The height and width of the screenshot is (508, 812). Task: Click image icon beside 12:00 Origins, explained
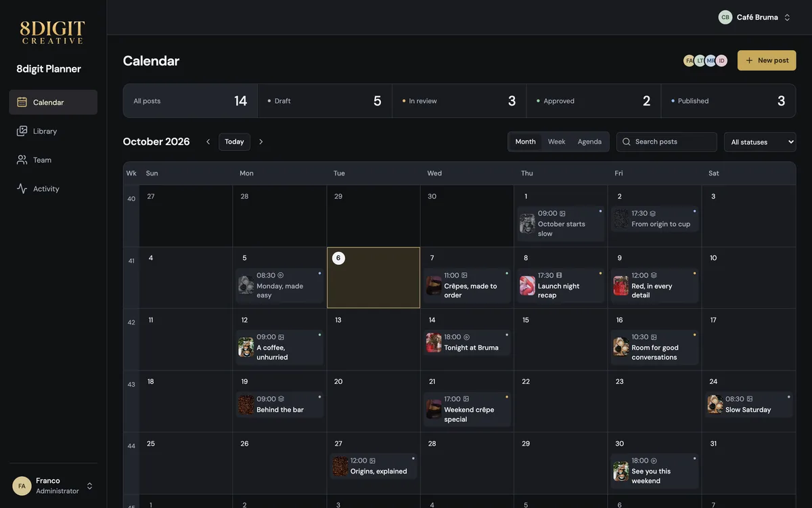pos(372,461)
